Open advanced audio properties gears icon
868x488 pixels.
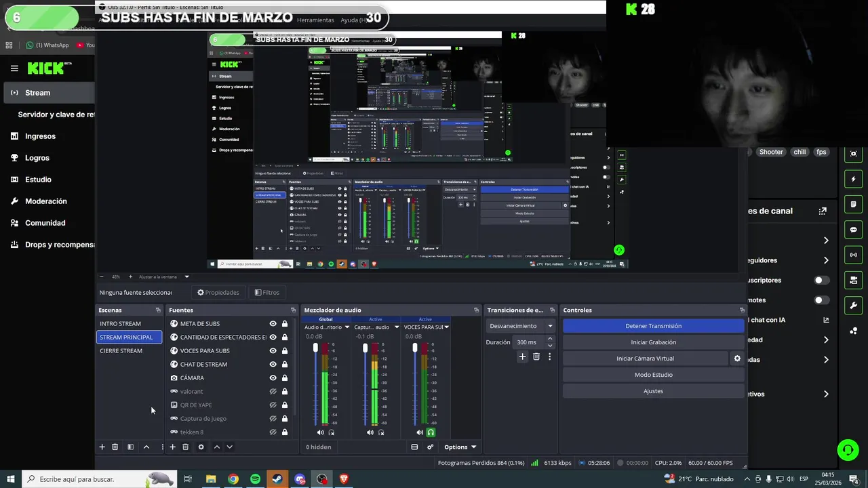pos(430,447)
